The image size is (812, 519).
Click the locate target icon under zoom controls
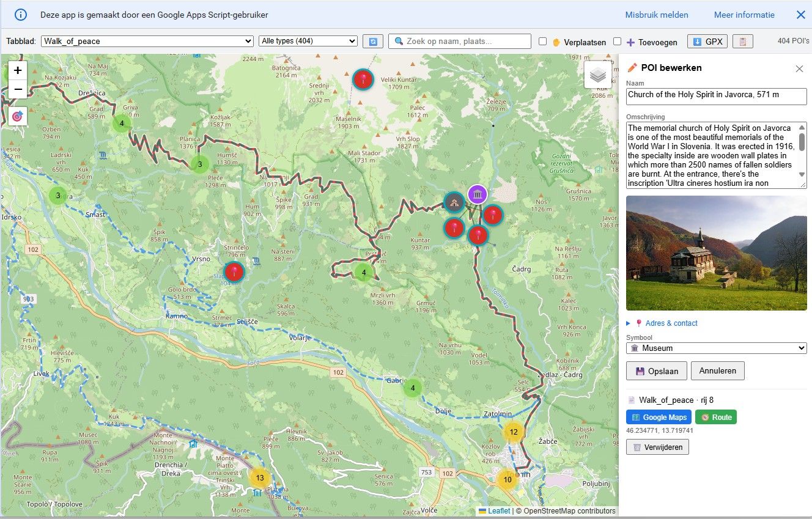point(18,116)
